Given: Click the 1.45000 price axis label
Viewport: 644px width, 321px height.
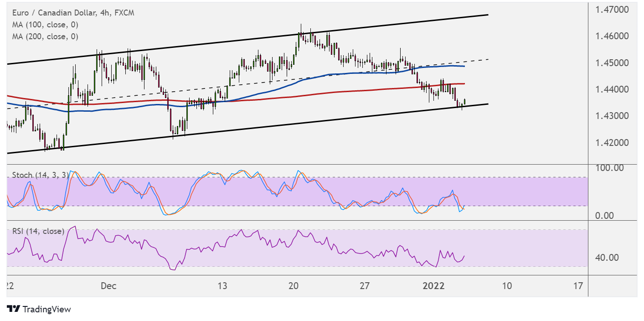Looking at the screenshot, I should tap(612, 62).
